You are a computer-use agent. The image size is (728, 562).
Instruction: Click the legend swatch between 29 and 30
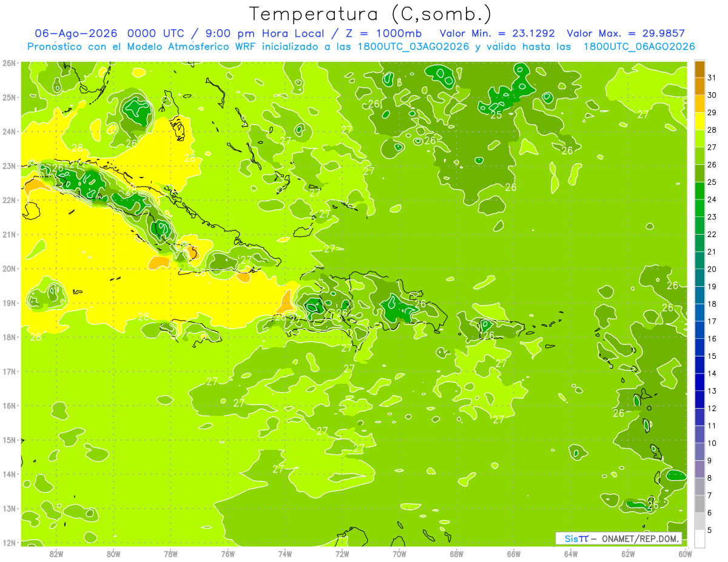tap(699, 104)
